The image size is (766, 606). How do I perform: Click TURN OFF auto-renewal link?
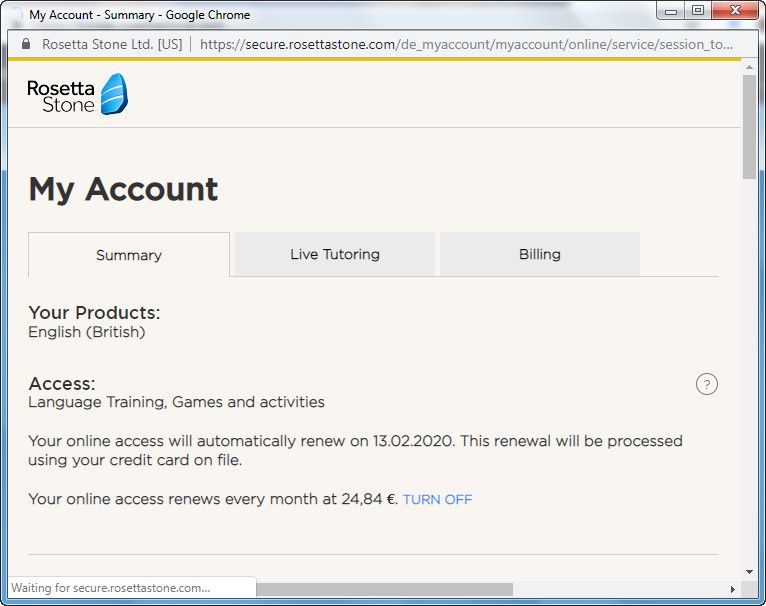coord(438,499)
